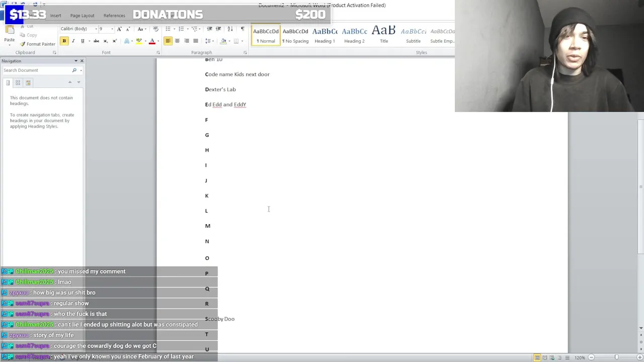The image size is (644, 362).
Task: Apply the Normal style
Action: click(x=266, y=35)
